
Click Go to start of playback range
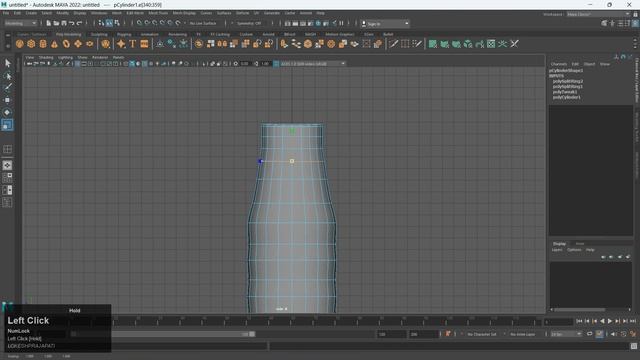[579, 321]
